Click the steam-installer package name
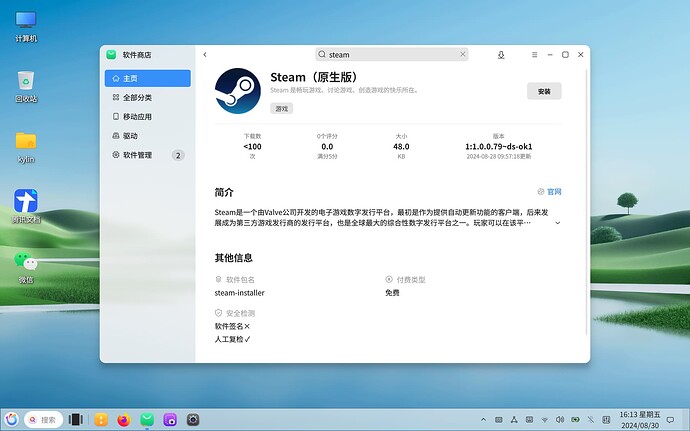The width and height of the screenshot is (690, 431). (x=239, y=293)
